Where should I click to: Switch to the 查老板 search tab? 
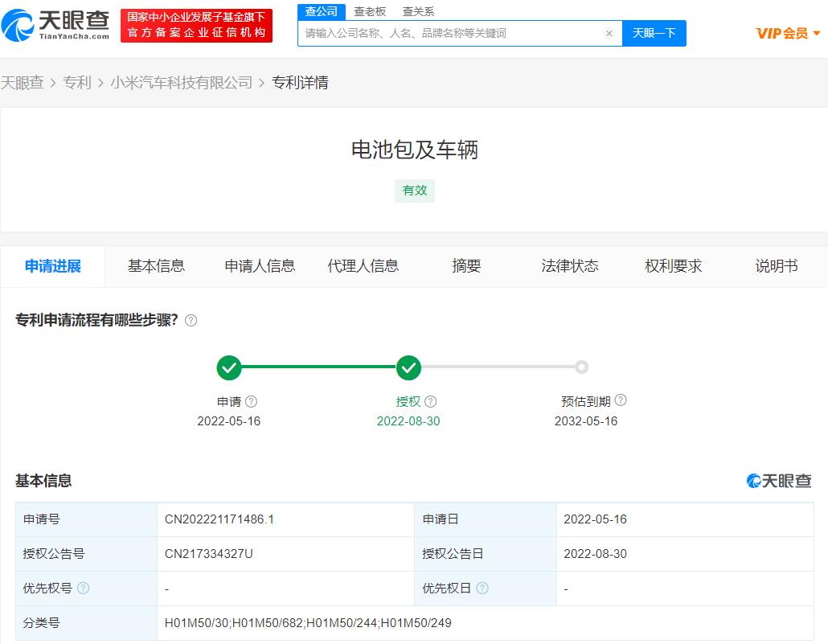tap(370, 11)
